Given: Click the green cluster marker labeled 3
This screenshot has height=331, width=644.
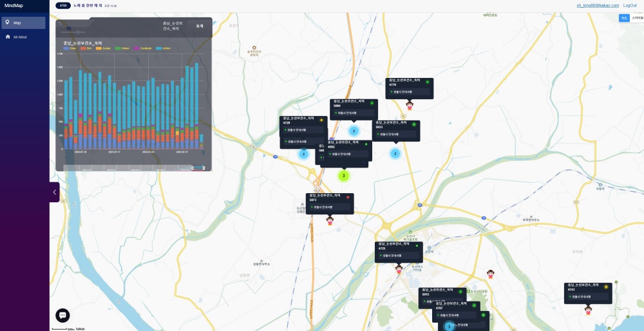Looking at the screenshot, I should coord(343,176).
